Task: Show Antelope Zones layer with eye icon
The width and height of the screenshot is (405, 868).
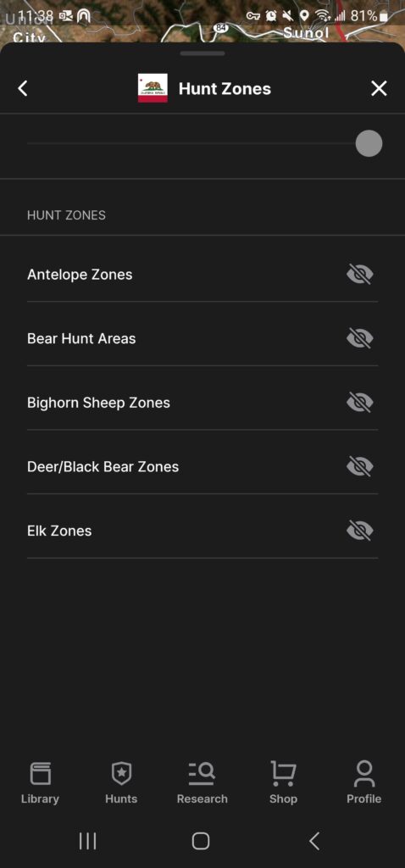Action: [x=360, y=274]
